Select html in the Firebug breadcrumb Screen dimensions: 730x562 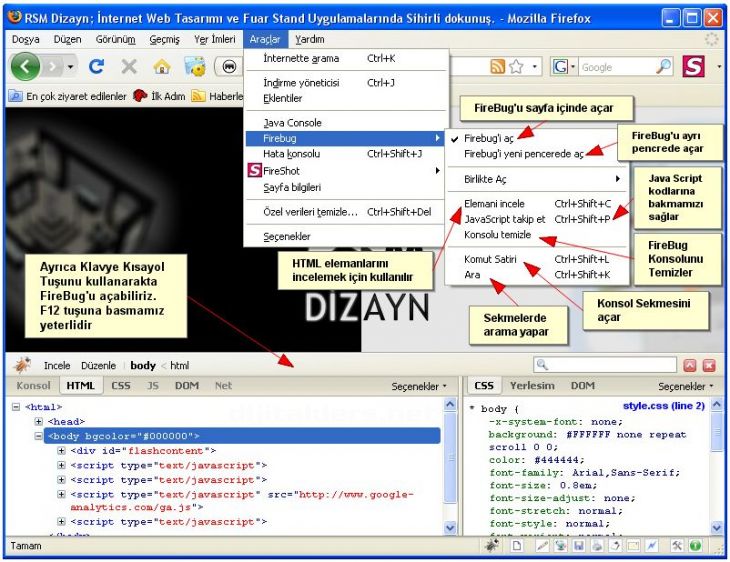coord(180,366)
